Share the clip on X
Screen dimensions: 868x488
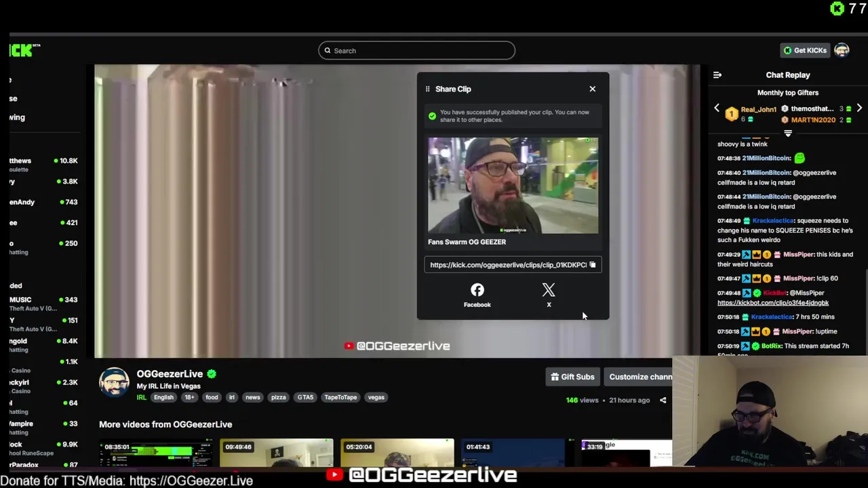coord(549,296)
